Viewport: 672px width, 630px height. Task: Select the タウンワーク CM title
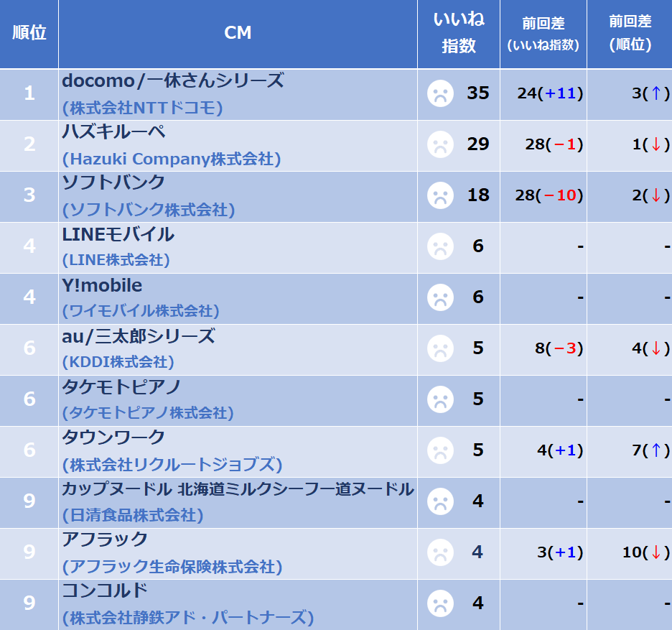[113, 437]
